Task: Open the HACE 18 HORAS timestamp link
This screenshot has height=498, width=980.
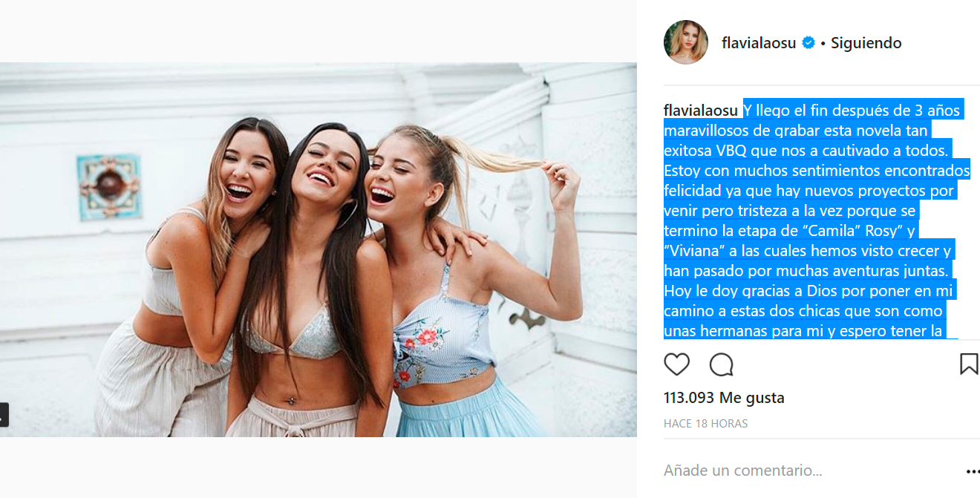Action: pos(705,424)
